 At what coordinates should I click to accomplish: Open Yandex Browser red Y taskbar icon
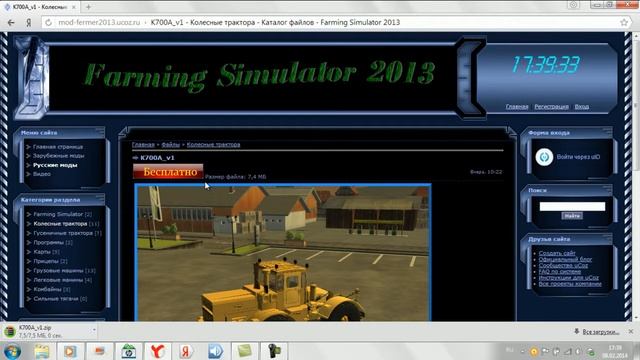click(157, 351)
